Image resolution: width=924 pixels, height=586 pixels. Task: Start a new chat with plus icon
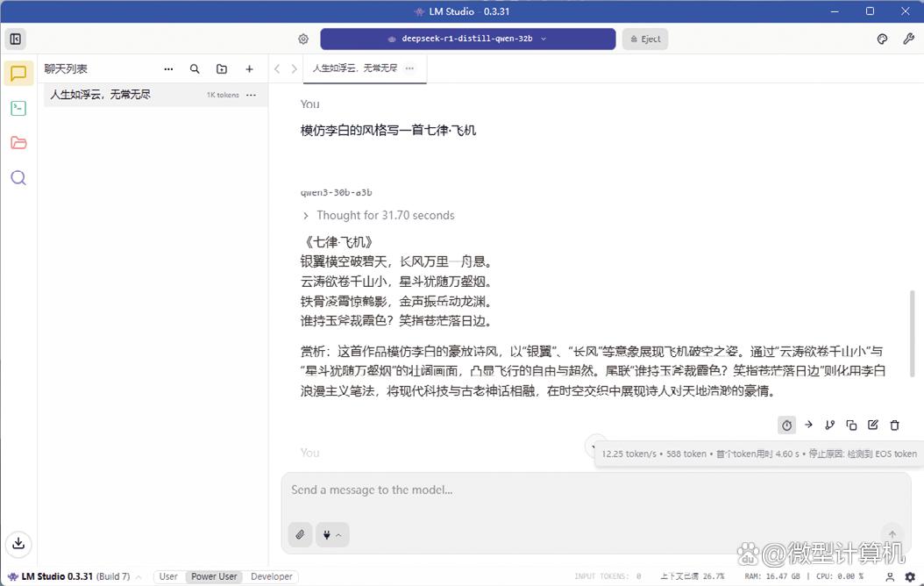249,69
